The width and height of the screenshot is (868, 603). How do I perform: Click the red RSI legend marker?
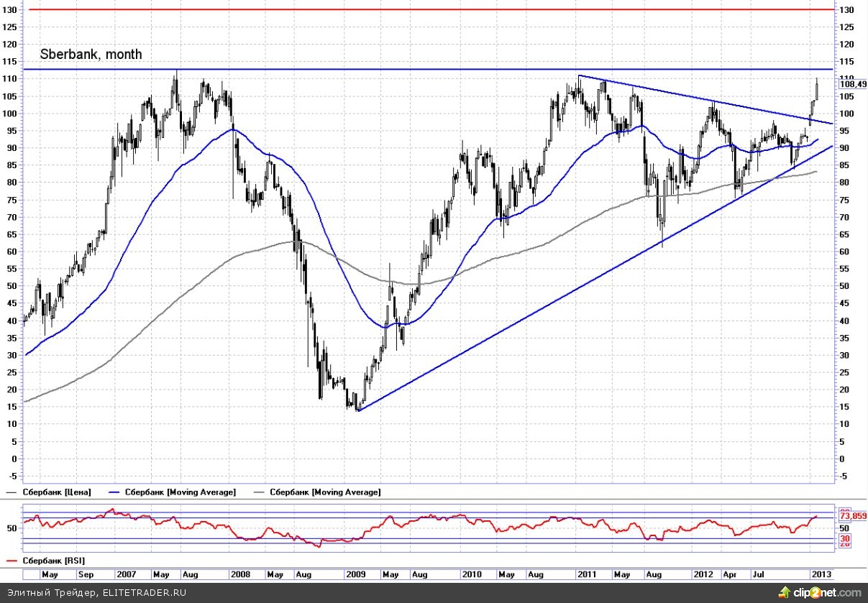[x=13, y=560]
